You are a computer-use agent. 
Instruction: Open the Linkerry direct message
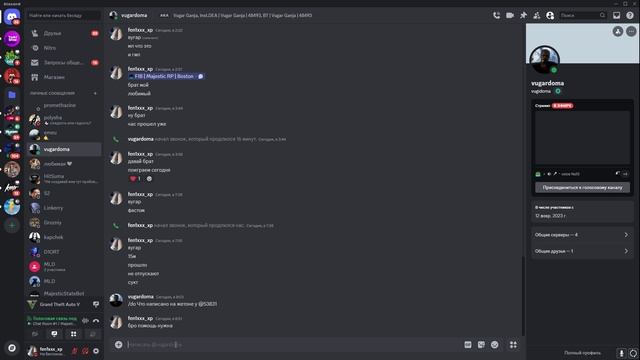pos(64,208)
